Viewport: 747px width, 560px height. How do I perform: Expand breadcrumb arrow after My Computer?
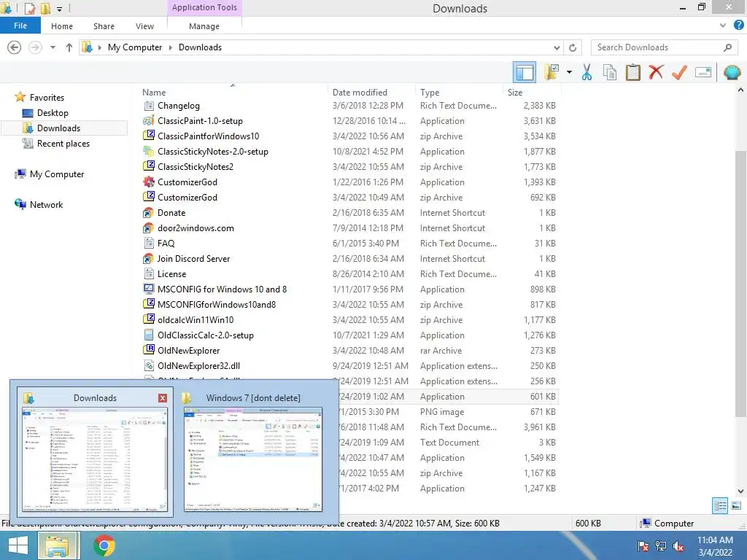170,47
